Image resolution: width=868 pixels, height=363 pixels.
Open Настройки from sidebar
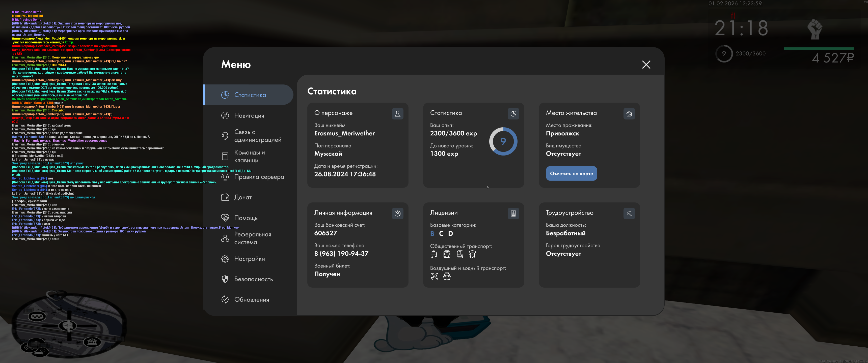[249, 259]
